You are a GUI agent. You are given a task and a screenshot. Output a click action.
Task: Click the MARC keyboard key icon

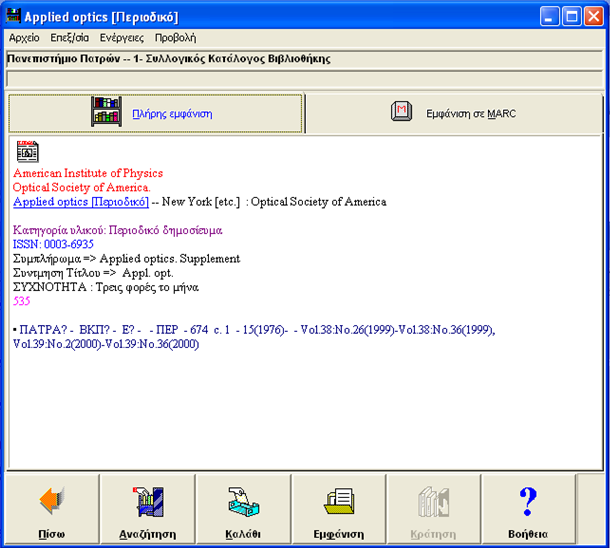tap(401, 111)
